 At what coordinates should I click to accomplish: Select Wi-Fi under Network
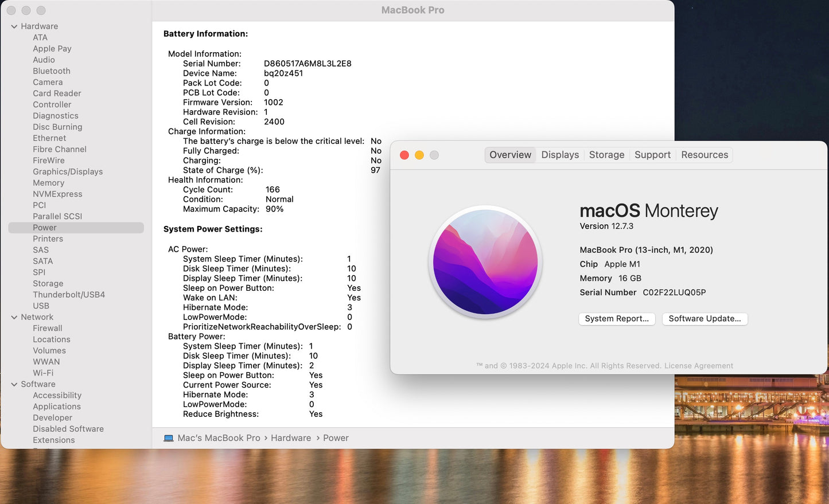point(43,373)
